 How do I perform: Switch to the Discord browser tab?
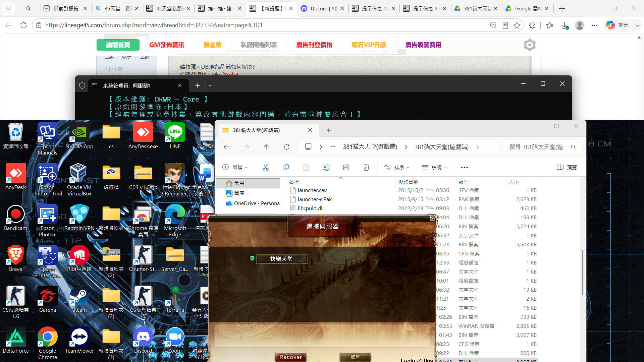322,8
